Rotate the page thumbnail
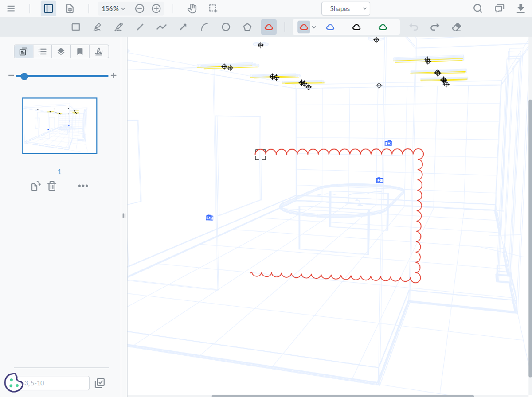Image resolution: width=532 pixels, height=397 pixels. point(36,186)
